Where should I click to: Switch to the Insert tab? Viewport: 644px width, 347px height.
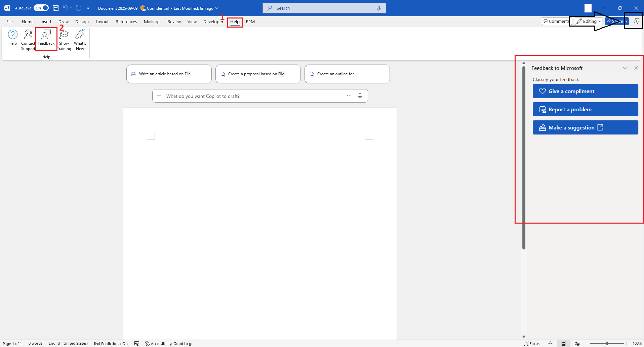pos(46,22)
